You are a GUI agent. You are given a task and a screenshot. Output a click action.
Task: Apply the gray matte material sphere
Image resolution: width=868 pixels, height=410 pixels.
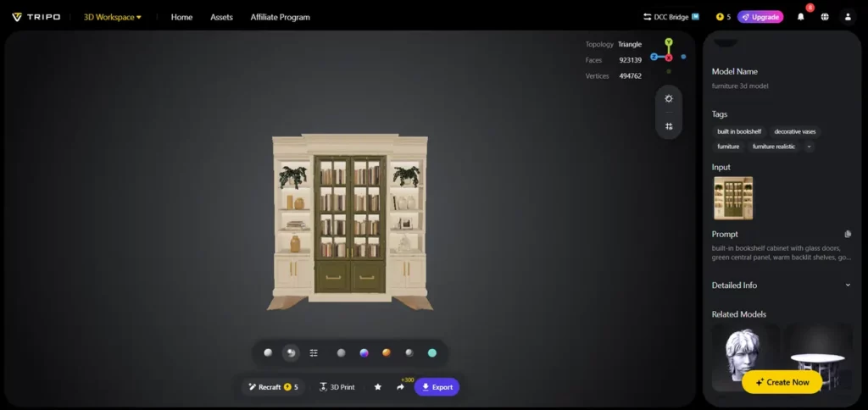tap(341, 353)
